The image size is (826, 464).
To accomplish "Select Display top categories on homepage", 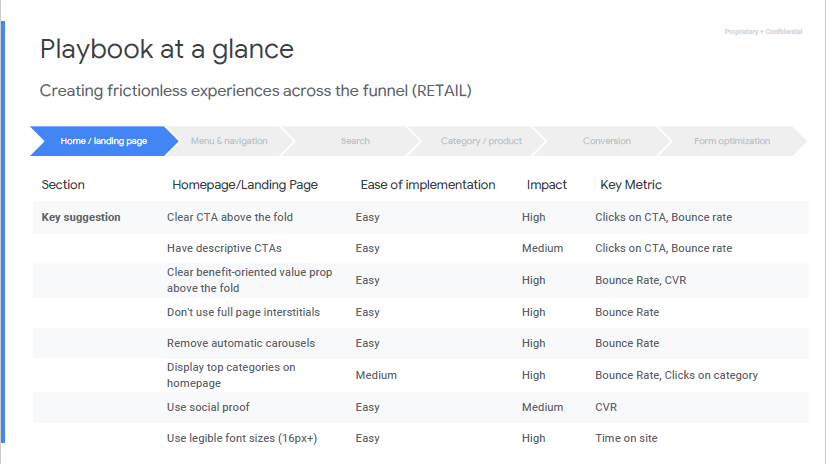I will (231, 375).
